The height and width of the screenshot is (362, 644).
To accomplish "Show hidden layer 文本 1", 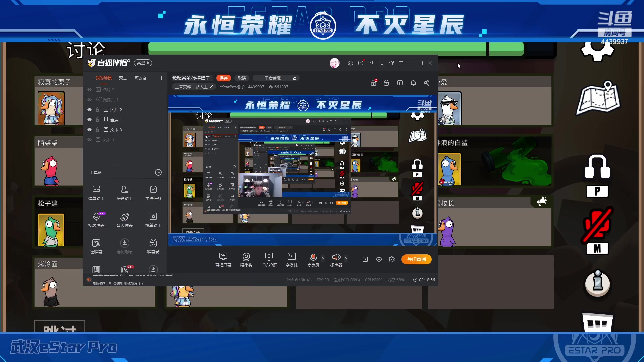I will (89, 140).
